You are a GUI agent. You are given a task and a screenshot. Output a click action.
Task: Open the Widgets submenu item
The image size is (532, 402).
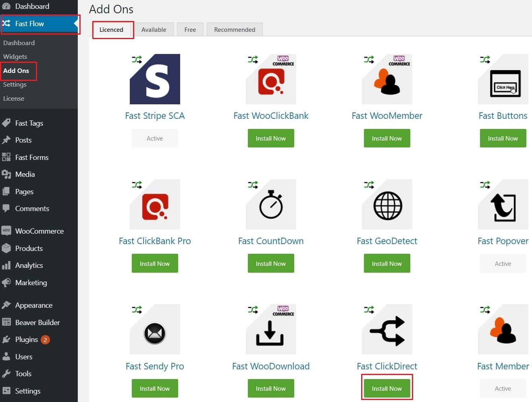[15, 56]
